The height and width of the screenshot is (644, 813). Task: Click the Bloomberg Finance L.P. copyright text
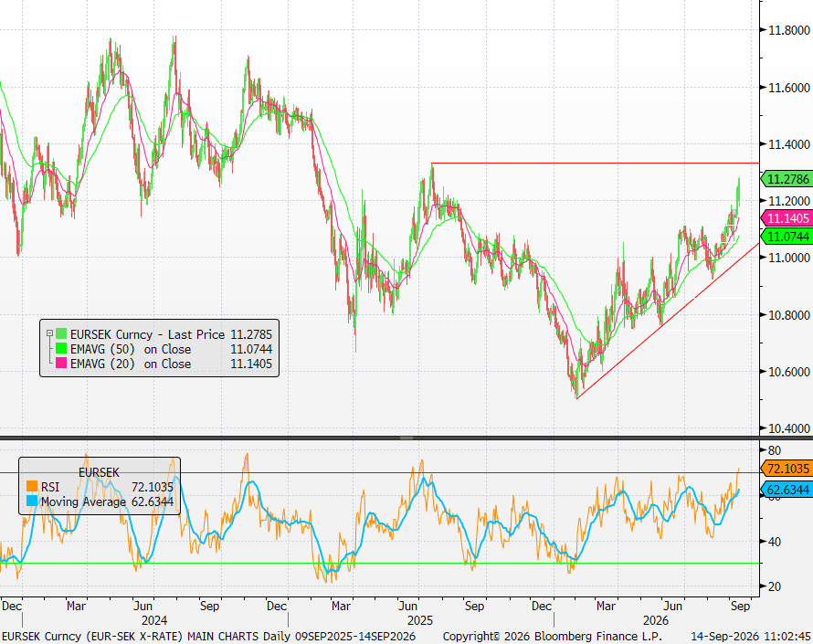pos(552,636)
